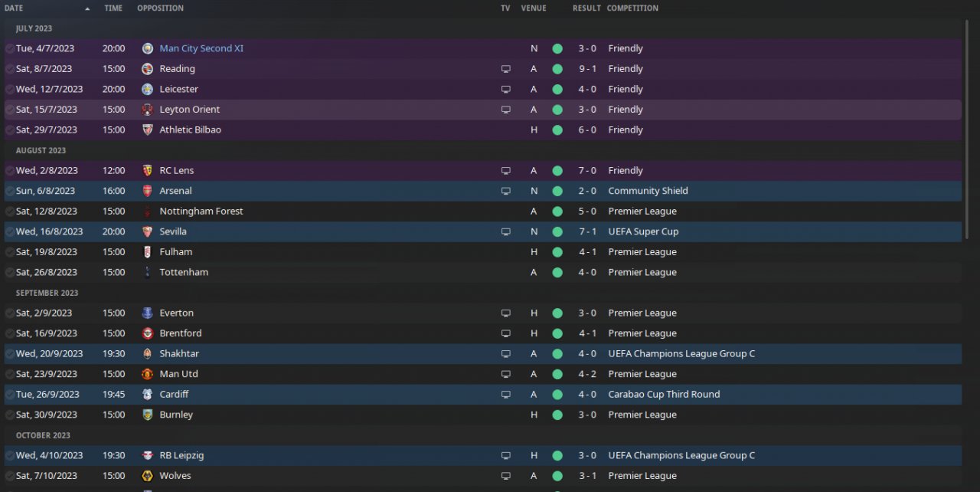The height and width of the screenshot is (492, 980).
Task: Open the 7 - 1 Sevilla match result
Action: (x=587, y=231)
